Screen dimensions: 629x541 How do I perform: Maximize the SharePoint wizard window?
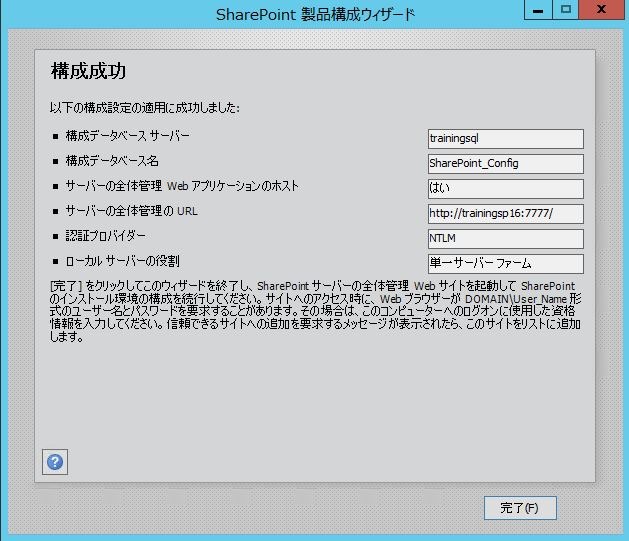click(566, 10)
